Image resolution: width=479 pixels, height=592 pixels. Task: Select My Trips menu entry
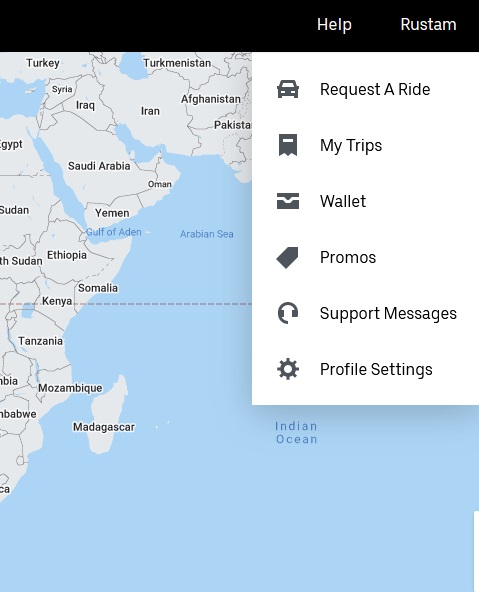point(351,146)
